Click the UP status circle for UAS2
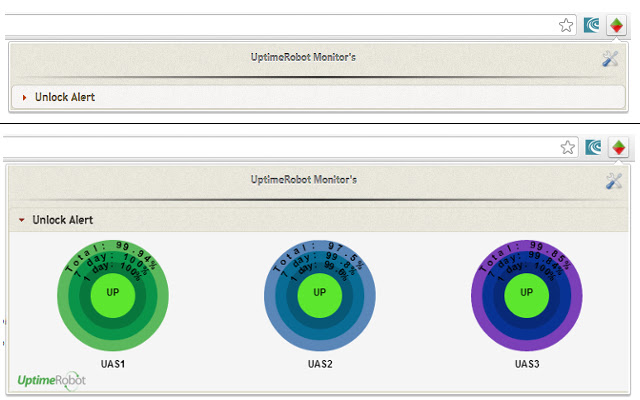 (319, 293)
